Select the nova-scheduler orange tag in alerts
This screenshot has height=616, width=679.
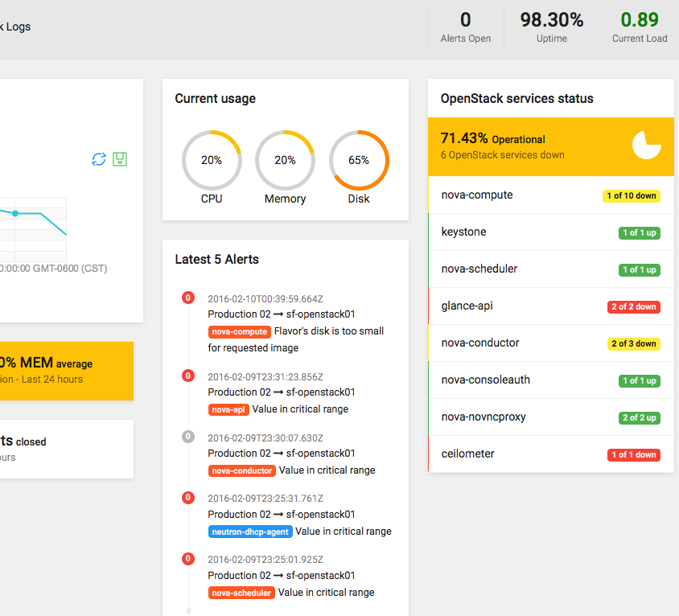click(x=241, y=593)
